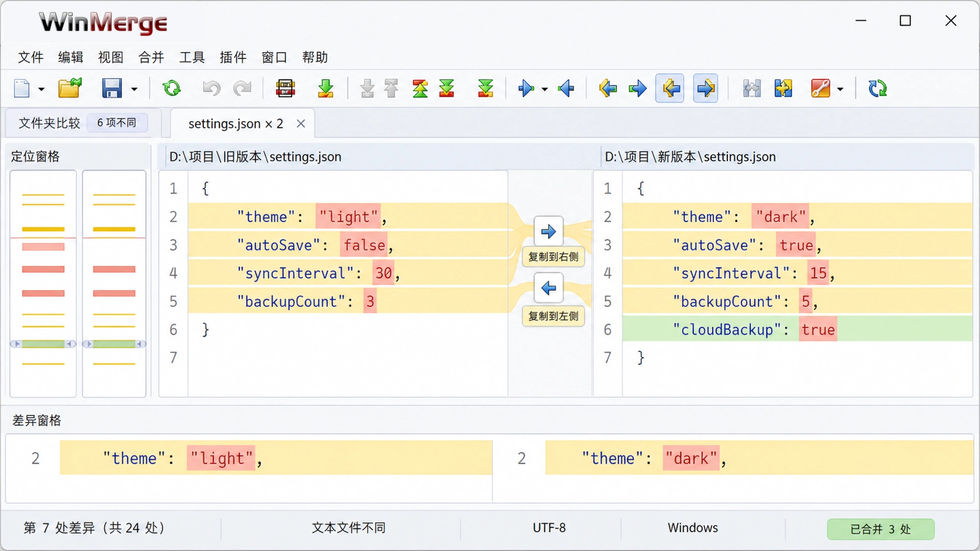The image size is (980, 551).
Task: Close the settings.json × 2 tab
Action: click(x=301, y=123)
